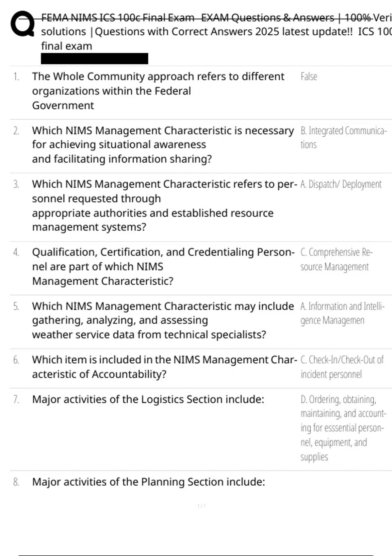Viewport: 392px width, 556px height.
Task: Click answer 'A. Information and Intelligence Managemen'
Action: click(x=342, y=313)
